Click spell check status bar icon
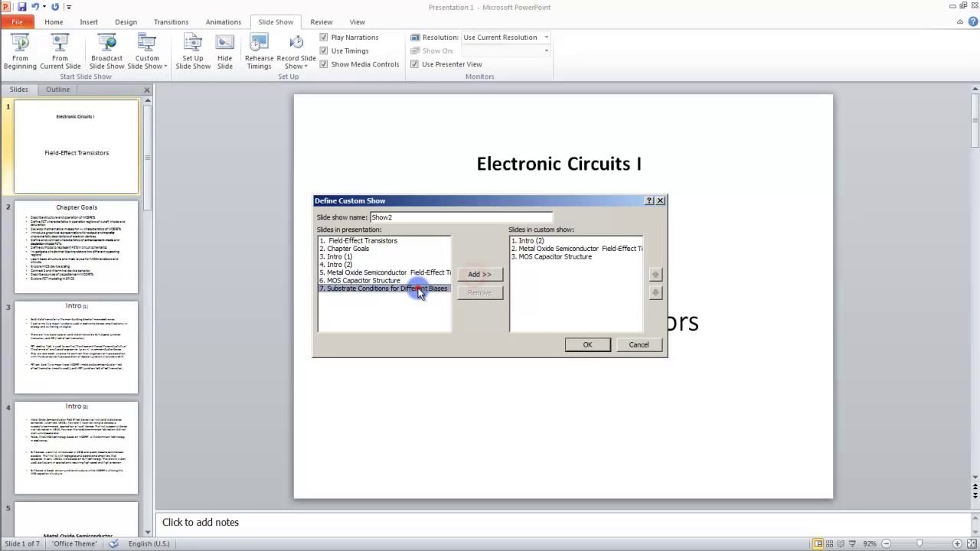Viewport: 980px width, 551px height. point(113,543)
